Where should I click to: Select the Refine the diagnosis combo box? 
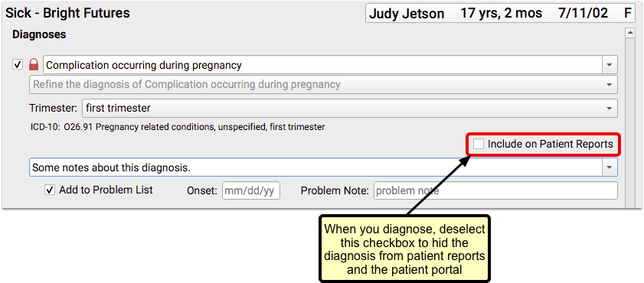click(x=323, y=84)
